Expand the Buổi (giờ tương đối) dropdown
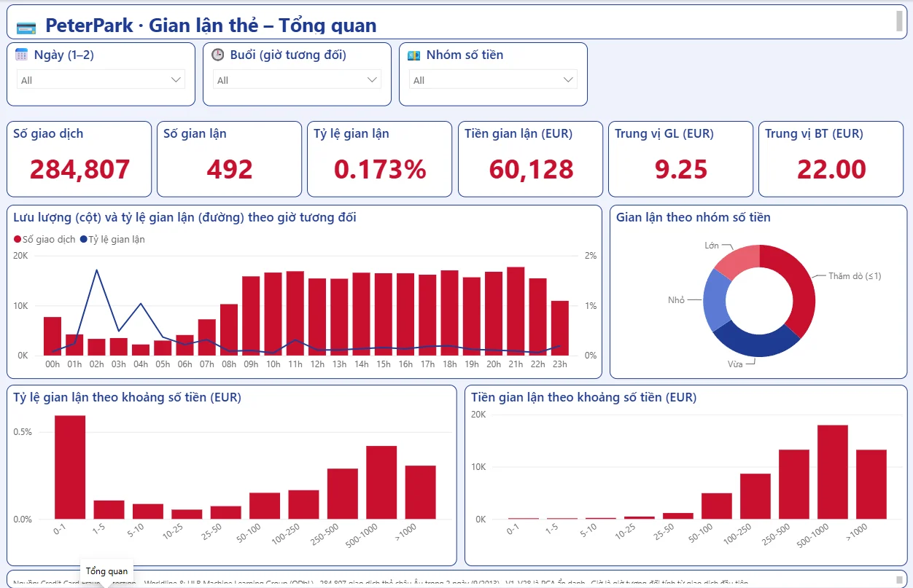913x588 pixels. click(297, 79)
